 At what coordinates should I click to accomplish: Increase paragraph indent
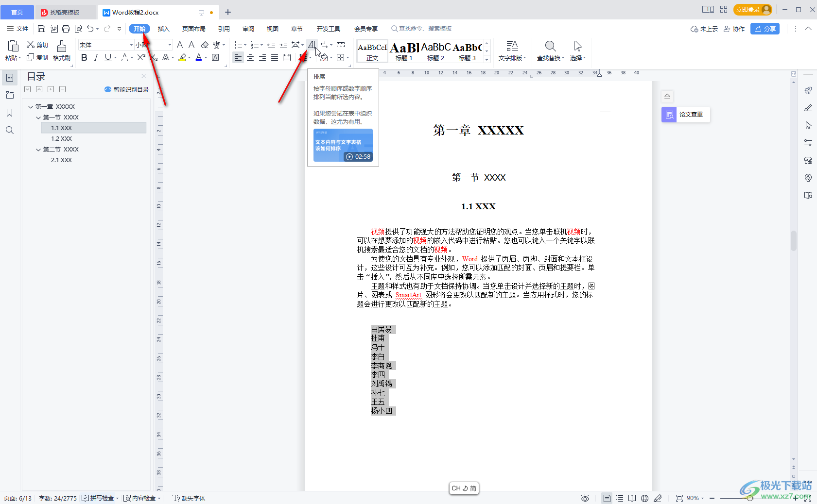click(x=283, y=45)
